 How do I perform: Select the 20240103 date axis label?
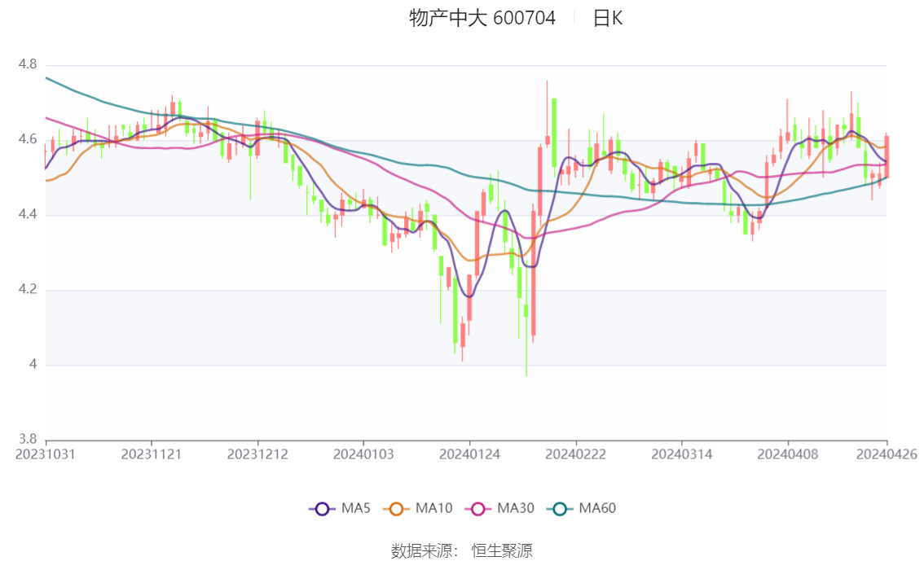click(x=363, y=454)
